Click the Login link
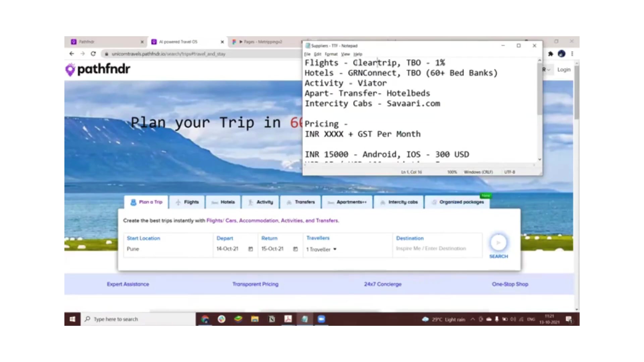Screen dimensions: 644x362 [564, 70]
